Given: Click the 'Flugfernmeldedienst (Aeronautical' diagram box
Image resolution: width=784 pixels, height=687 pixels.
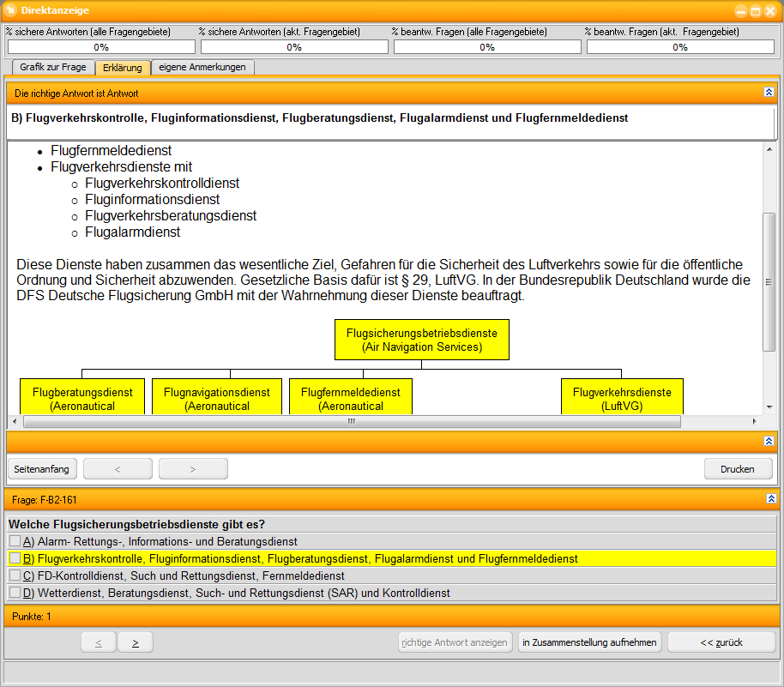Looking at the screenshot, I should [351, 396].
